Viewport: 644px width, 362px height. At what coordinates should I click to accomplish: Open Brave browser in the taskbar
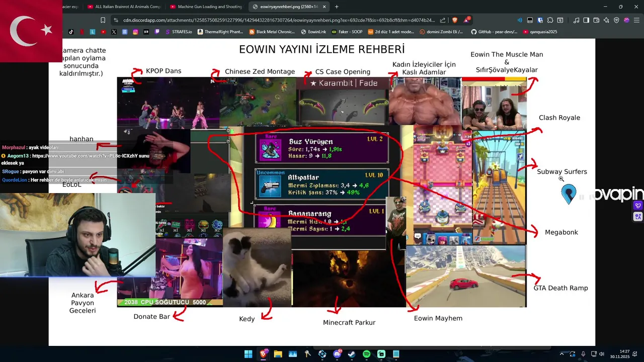[263, 354]
